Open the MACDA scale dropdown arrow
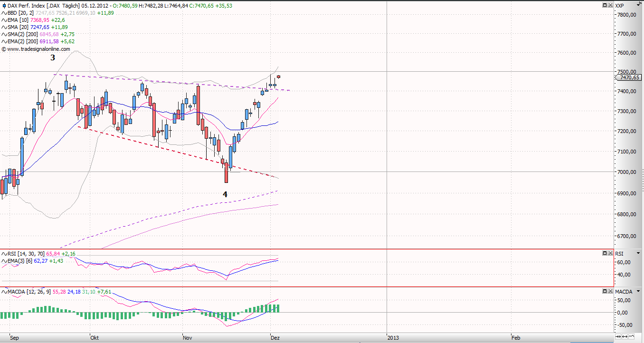 (639, 291)
